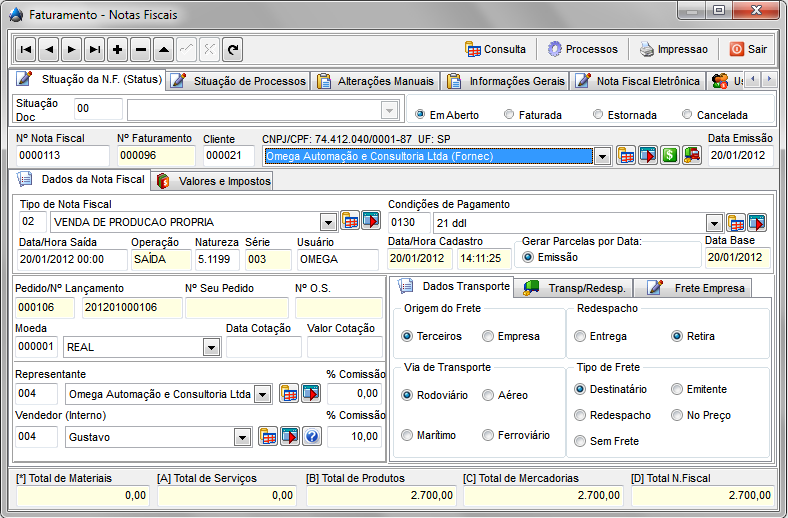
Task: Click the green dollar icon beside client
Action: (x=670, y=155)
